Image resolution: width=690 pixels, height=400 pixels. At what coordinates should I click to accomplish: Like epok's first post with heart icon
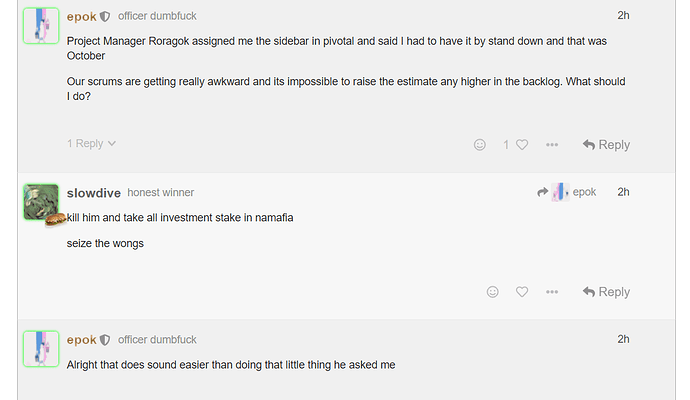coord(522,145)
